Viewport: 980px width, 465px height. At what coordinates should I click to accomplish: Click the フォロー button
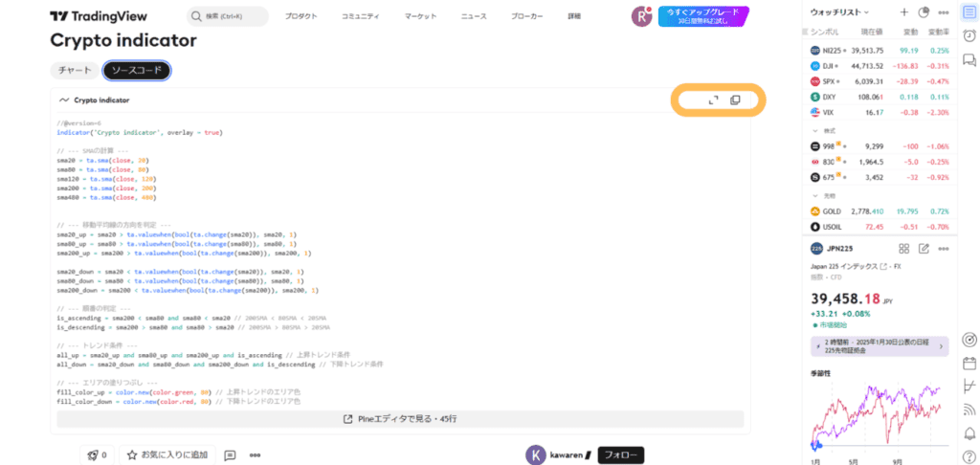point(620,455)
